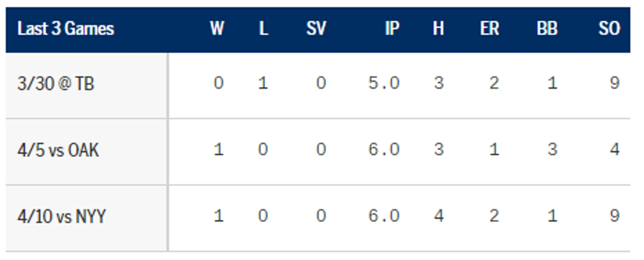Image resolution: width=644 pixels, height=260 pixels.
Task: Select 4 strikeouts in the OAK row
Action: [614, 149]
